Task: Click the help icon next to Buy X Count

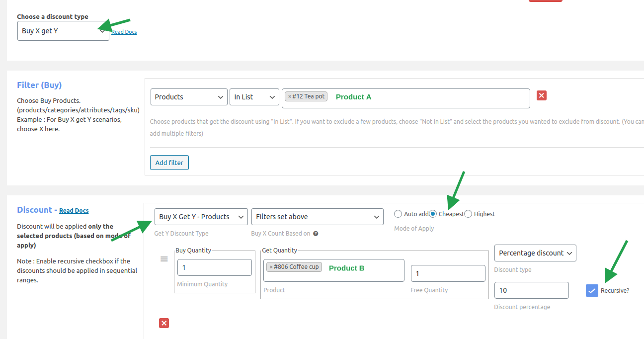Action: 316,234
